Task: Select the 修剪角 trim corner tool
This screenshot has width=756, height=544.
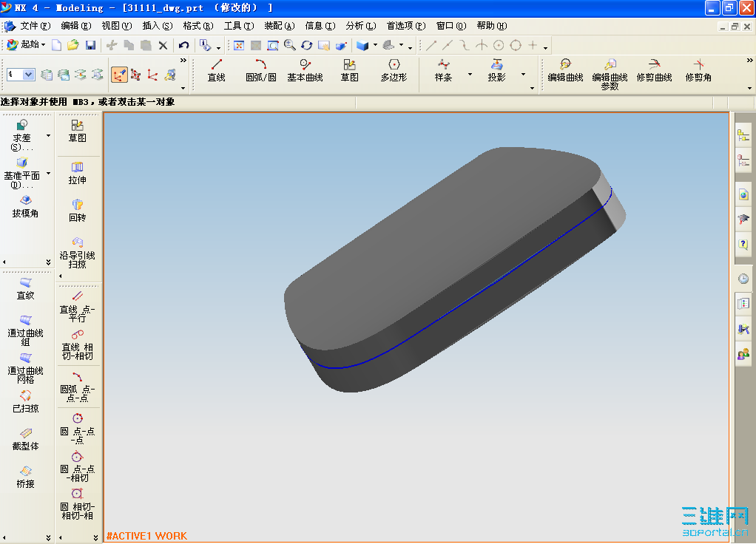Action: coord(698,70)
